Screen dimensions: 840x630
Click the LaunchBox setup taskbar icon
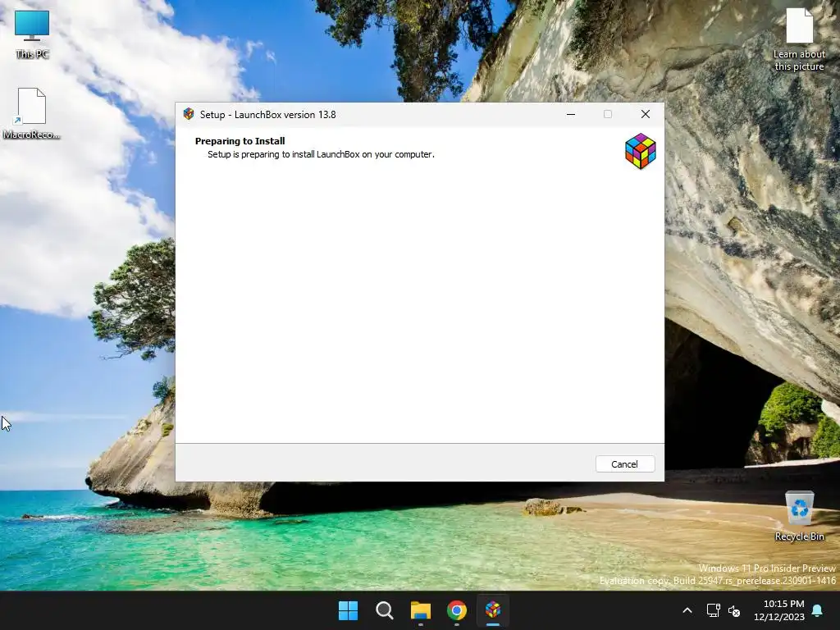tap(493, 610)
